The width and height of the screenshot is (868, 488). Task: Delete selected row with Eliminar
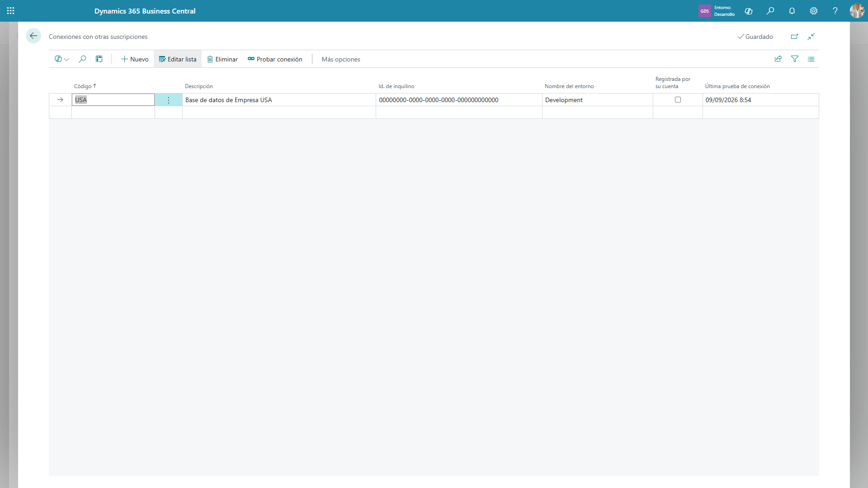(x=222, y=59)
